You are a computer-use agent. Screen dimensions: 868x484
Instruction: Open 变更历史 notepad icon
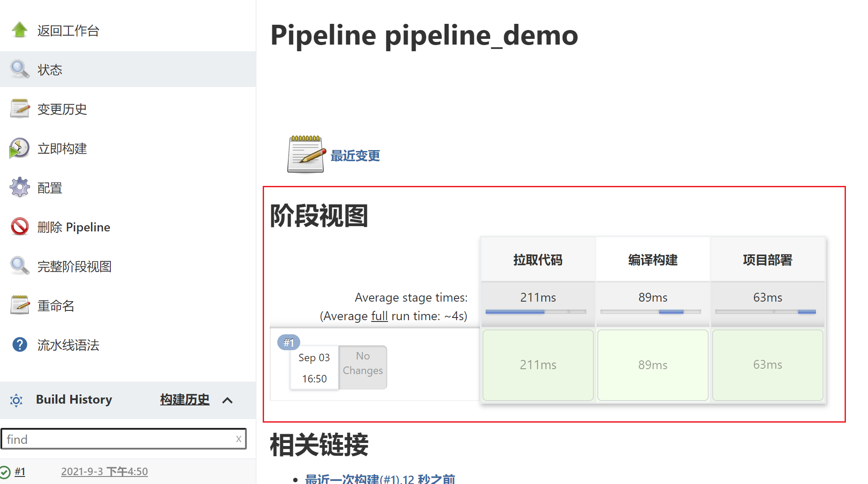[19, 109]
